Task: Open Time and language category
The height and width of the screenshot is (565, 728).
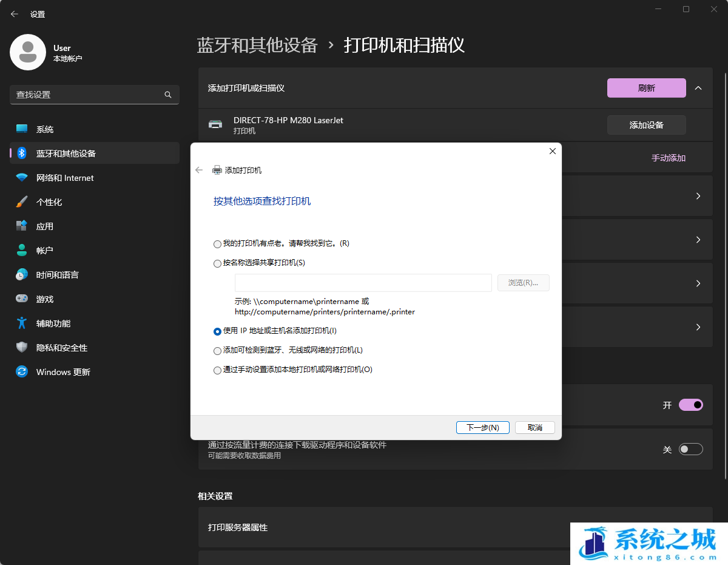Action: coord(95,275)
